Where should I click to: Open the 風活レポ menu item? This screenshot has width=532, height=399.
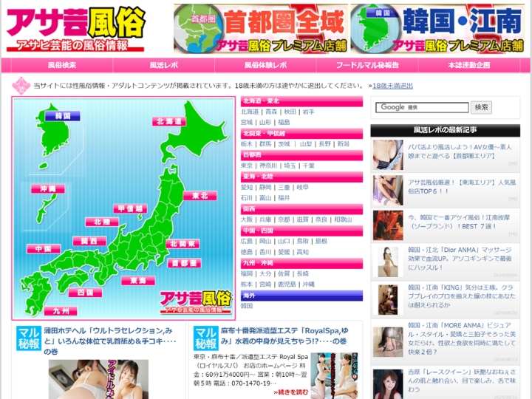click(x=163, y=65)
